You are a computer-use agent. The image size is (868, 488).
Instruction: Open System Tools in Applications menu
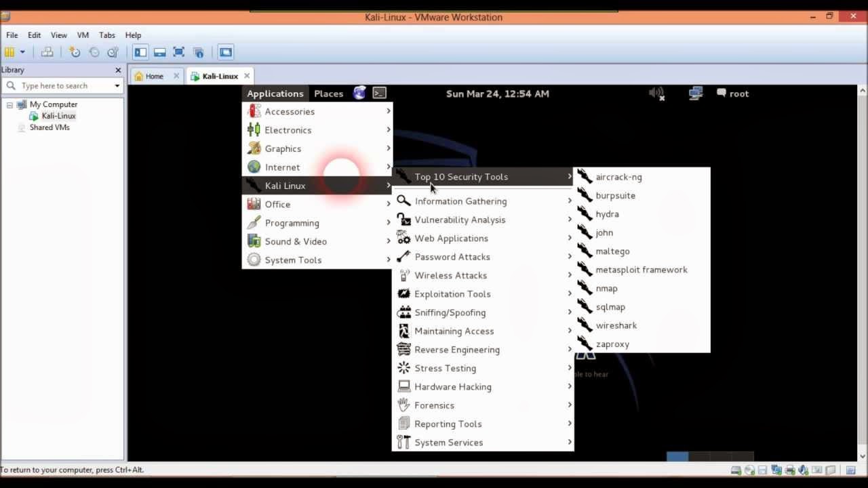coord(317,260)
